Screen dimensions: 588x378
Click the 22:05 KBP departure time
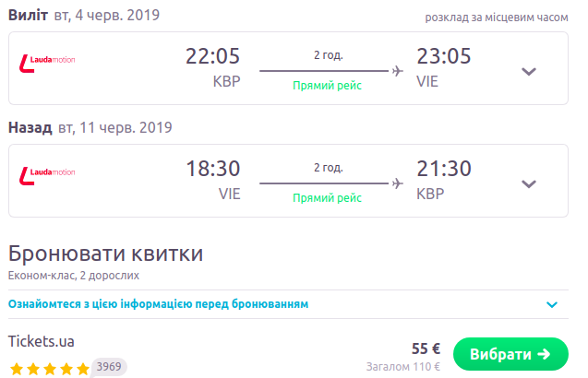[x=212, y=57]
